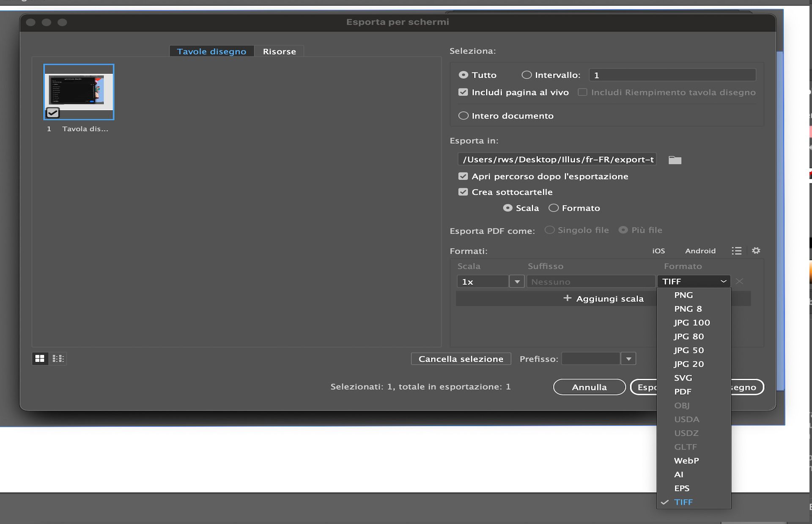Screen dimensions: 812x524
Task: Disable Includi pagina al vivo checkbox
Action: [463, 92]
